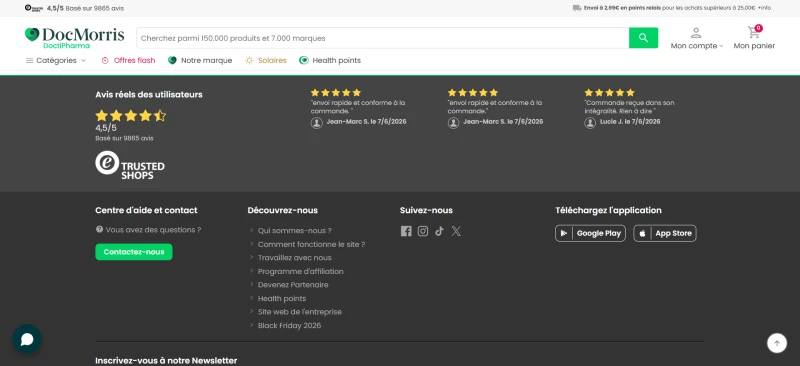Click the Notre marque heart icon
800x366 pixels.
click(x=172, y=60)
